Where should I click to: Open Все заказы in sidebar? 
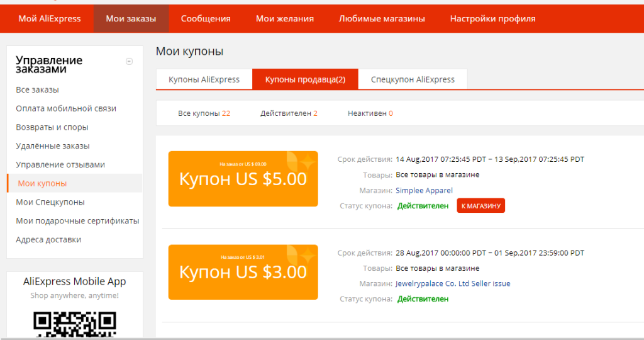pos(37,89)
